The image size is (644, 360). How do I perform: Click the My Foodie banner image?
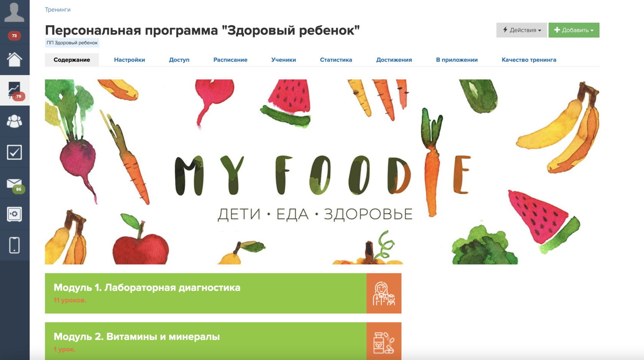(x=322, y=172)
